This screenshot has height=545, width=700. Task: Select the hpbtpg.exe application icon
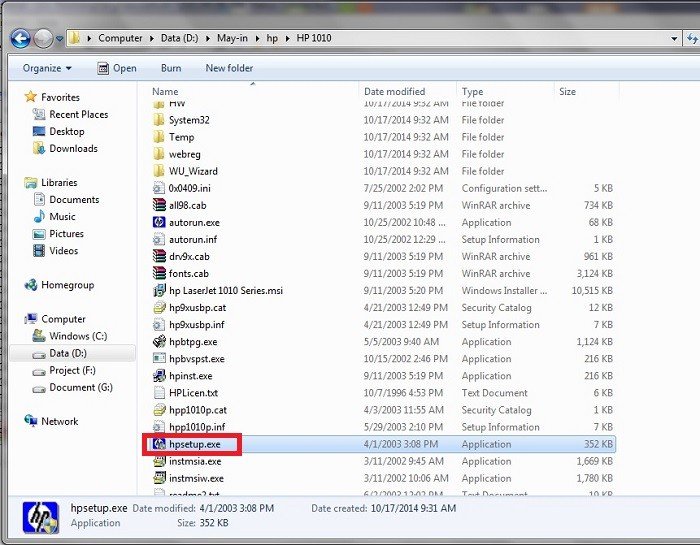(159, 341)
